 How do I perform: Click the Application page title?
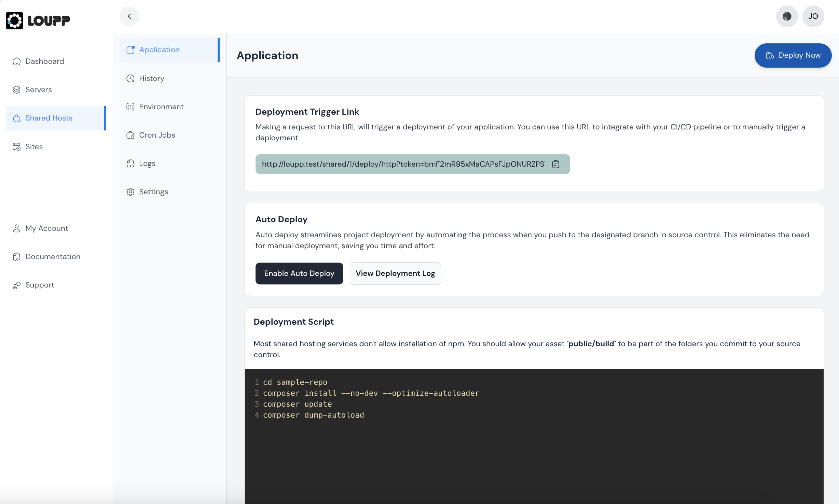tap(267, 56)
